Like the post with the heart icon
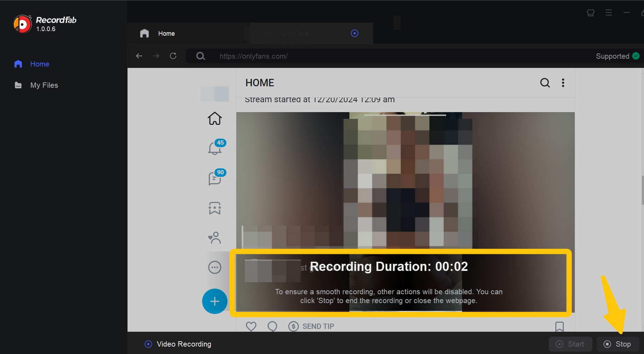The image size is (644, 354). click(x=251, y=326)
